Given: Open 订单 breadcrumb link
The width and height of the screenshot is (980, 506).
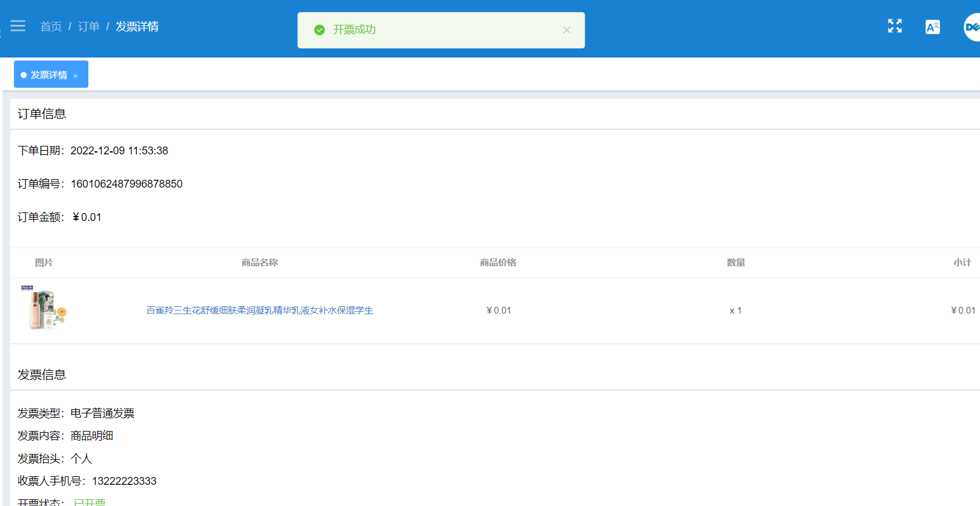Looking at the screenshot, I should pyautogui.click(x=88, y=27).
